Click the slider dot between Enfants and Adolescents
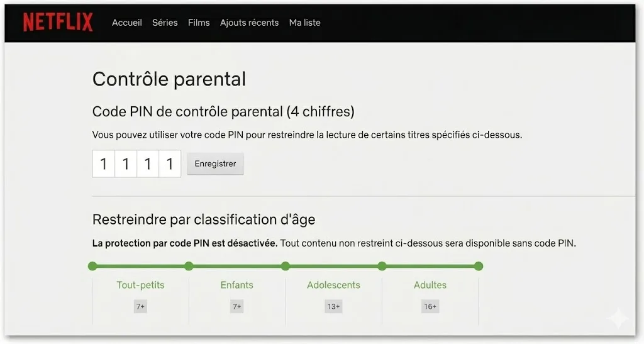 pyautogui.click(x=286, y=266)
